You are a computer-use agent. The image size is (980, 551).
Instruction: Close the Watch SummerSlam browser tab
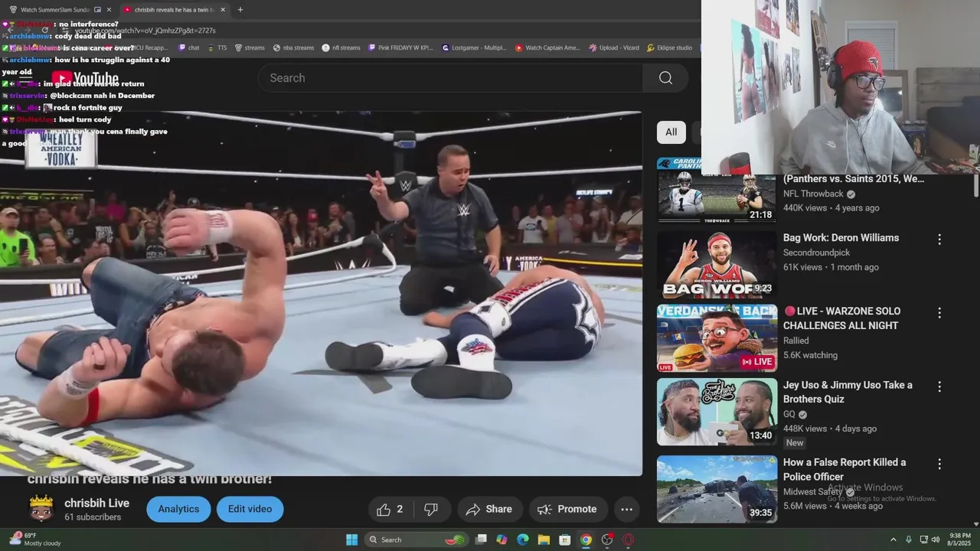coord(109,10)
